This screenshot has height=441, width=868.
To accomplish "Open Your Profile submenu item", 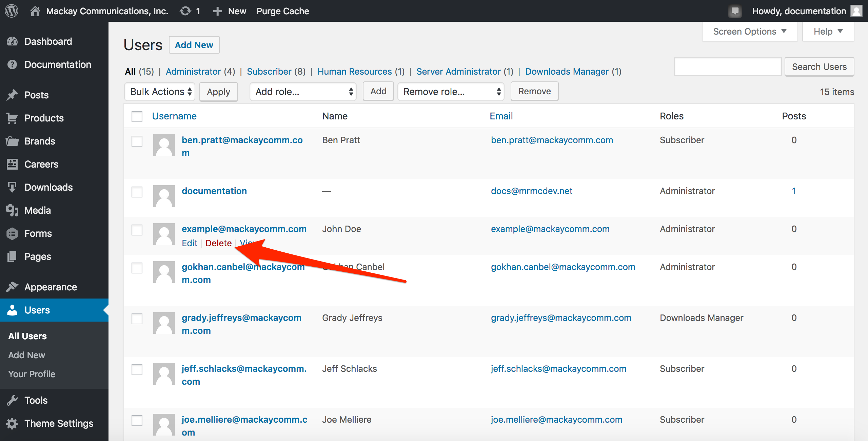I will [32, 374].
